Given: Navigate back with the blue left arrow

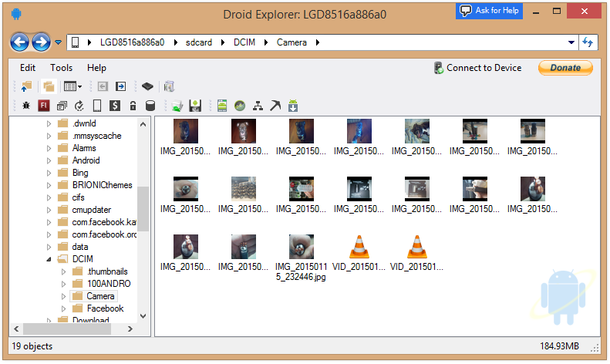Looking at the screenshot, I should coord(19,42).
